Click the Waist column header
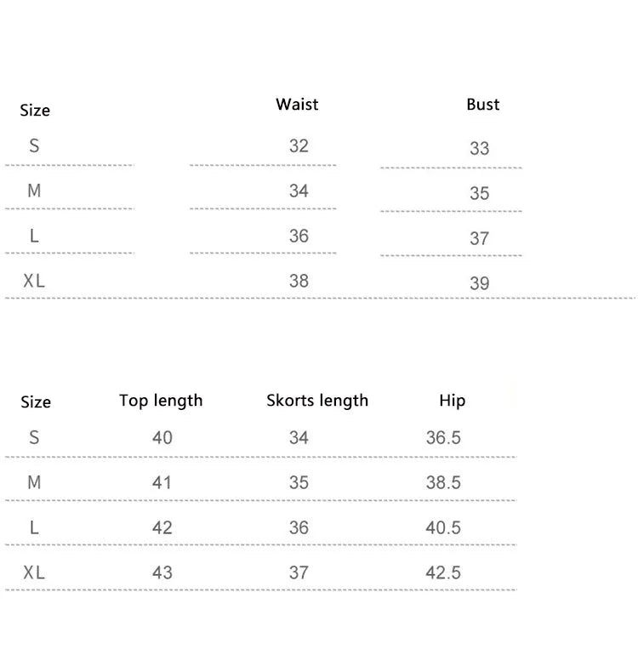The image size is (638, 672). [x=297, y=105]
